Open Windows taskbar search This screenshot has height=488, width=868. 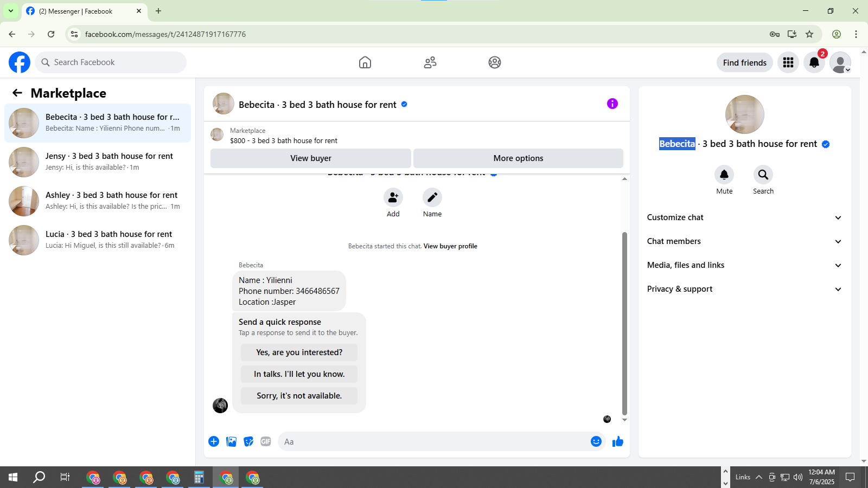(39, 477)
